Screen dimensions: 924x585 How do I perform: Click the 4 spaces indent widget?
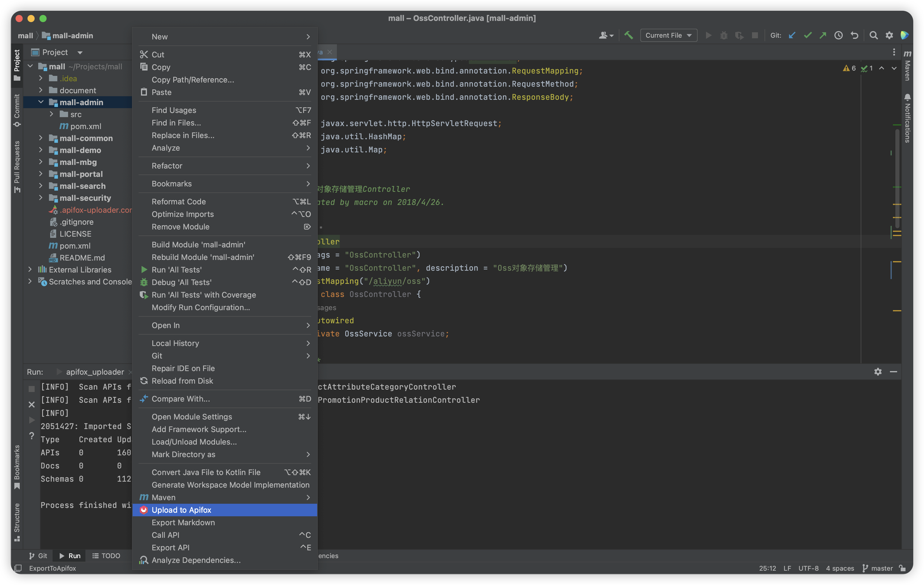[839, 568]
